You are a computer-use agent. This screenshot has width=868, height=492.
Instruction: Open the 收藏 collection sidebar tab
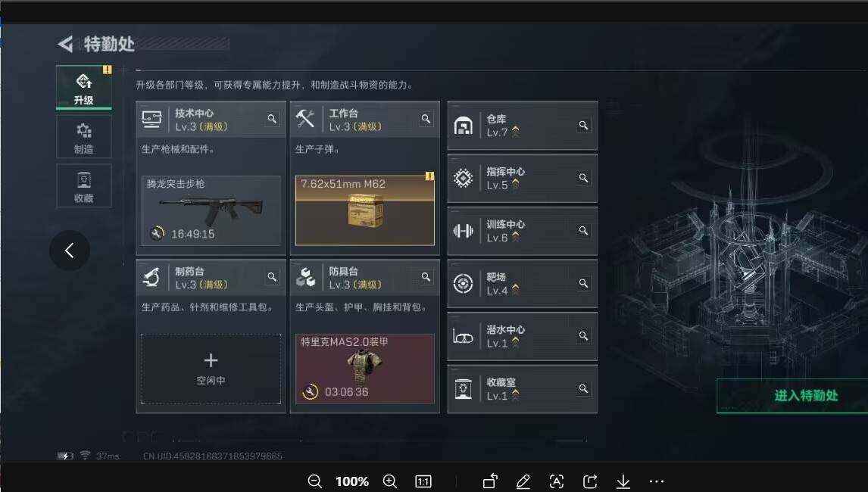tap(83, 186)
